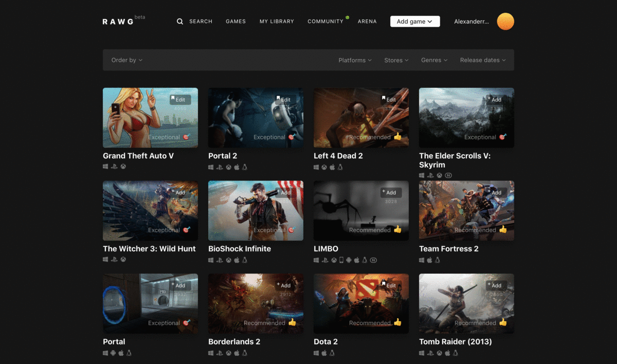617x364 pixels.
Task: Open the Alexanderr... profile name
Action: tap(471, 22)
